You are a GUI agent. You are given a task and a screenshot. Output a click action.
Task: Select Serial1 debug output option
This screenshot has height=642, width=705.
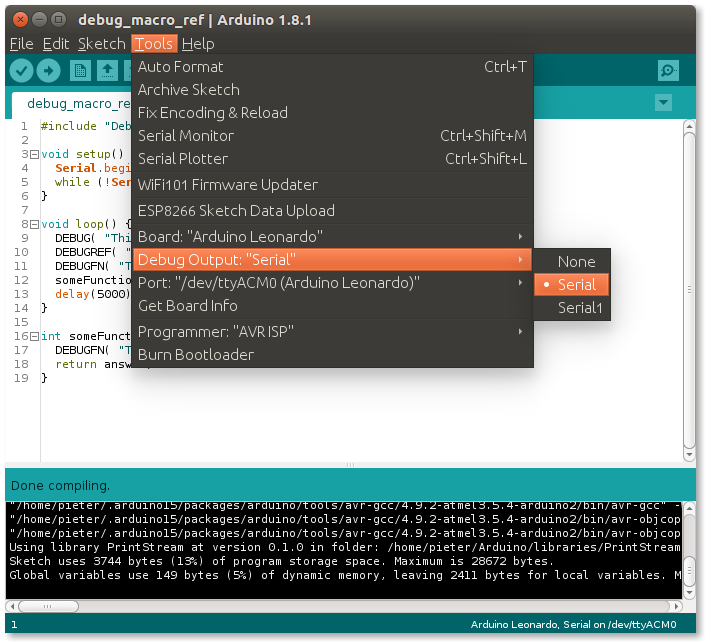571,308
